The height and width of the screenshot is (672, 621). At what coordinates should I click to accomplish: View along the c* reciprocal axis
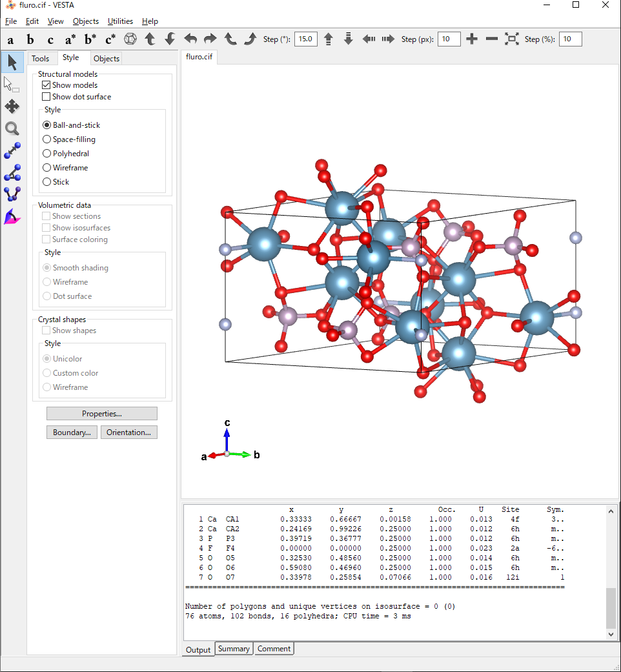[x=110, y=39]
